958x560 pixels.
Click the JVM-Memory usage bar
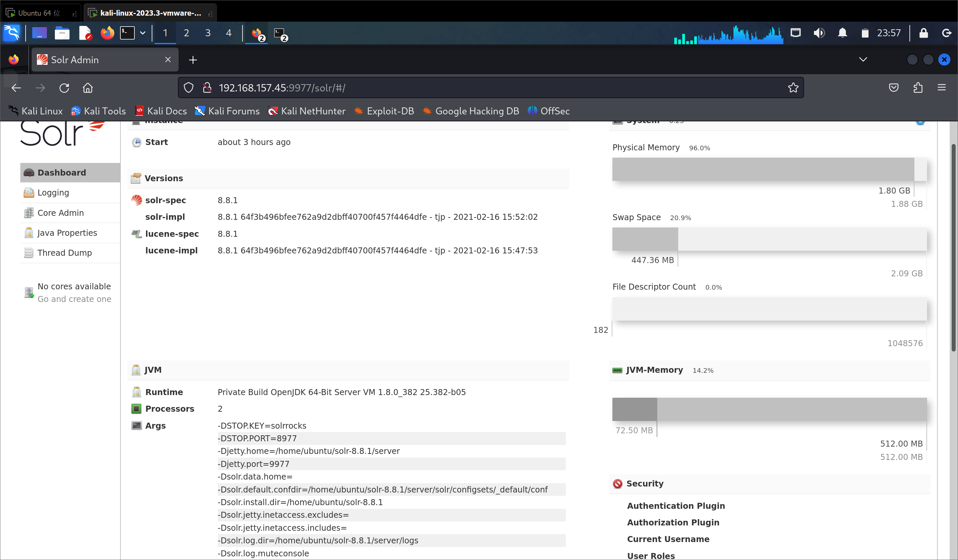[769, 409]
